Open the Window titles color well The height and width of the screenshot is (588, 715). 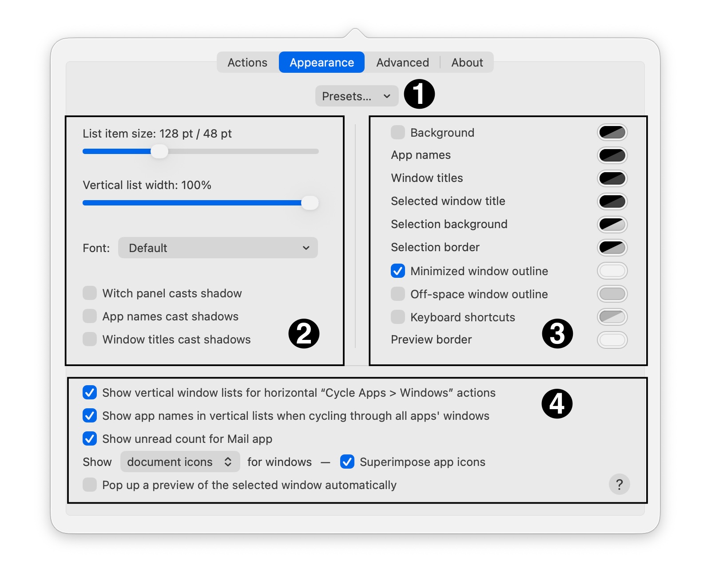click(x=612, y=178)
